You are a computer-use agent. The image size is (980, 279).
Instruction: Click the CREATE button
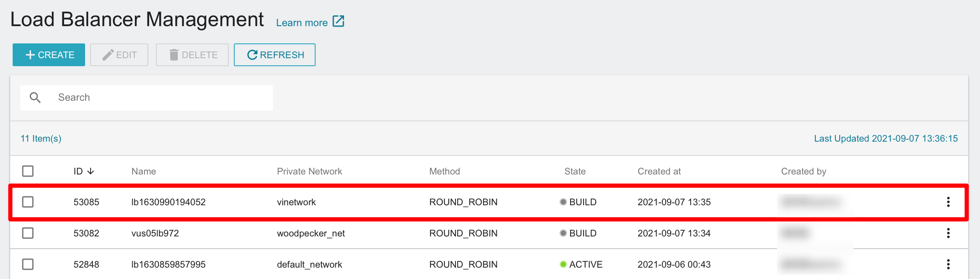click(x=49, y=55)
